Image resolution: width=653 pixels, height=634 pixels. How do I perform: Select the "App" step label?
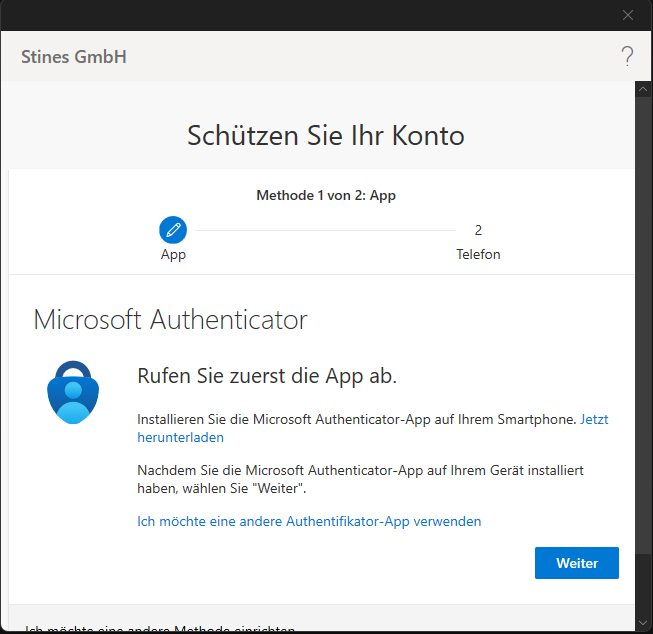(x=173, y=254)
